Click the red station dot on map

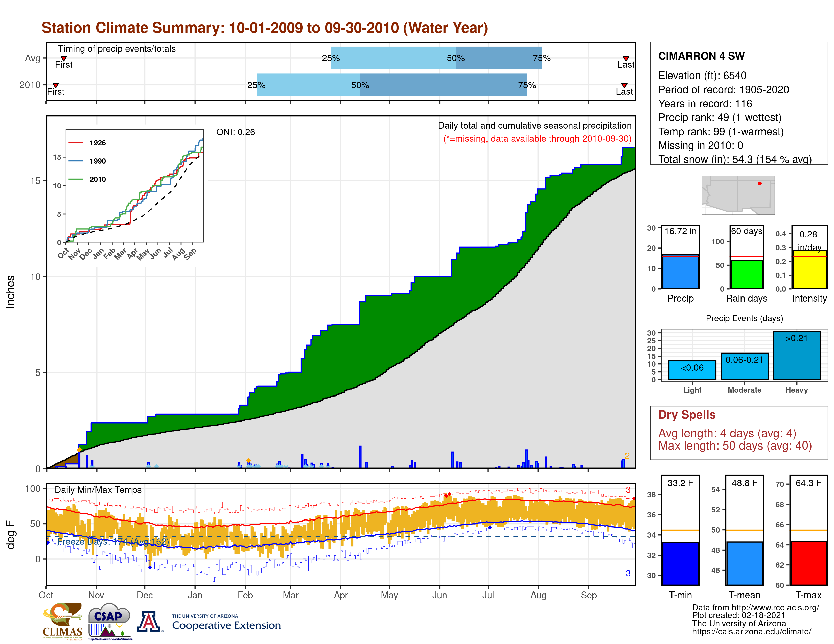[x=760, y=184]
